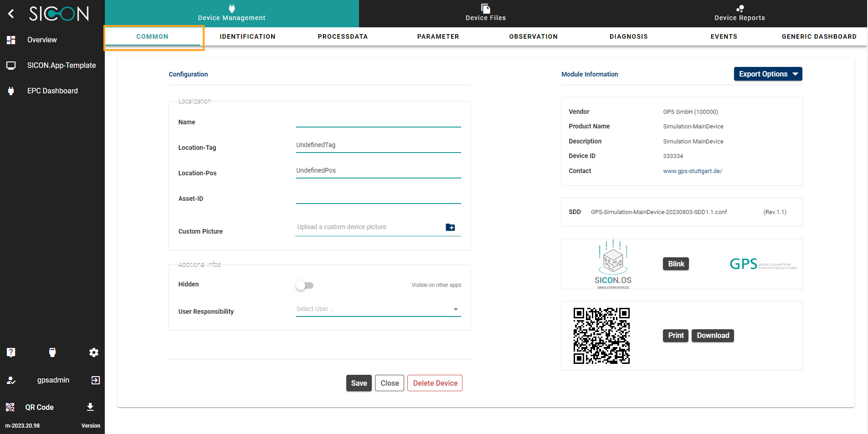Open the Device Files tab

click(x=485, y=14)
